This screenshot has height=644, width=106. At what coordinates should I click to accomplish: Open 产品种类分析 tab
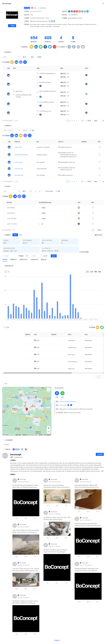click(34, 259)
